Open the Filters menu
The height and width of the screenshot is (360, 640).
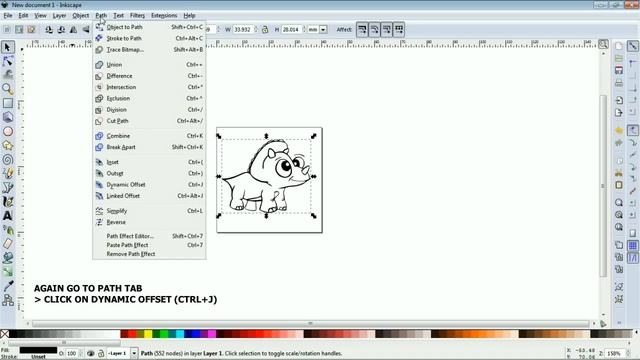137,16
